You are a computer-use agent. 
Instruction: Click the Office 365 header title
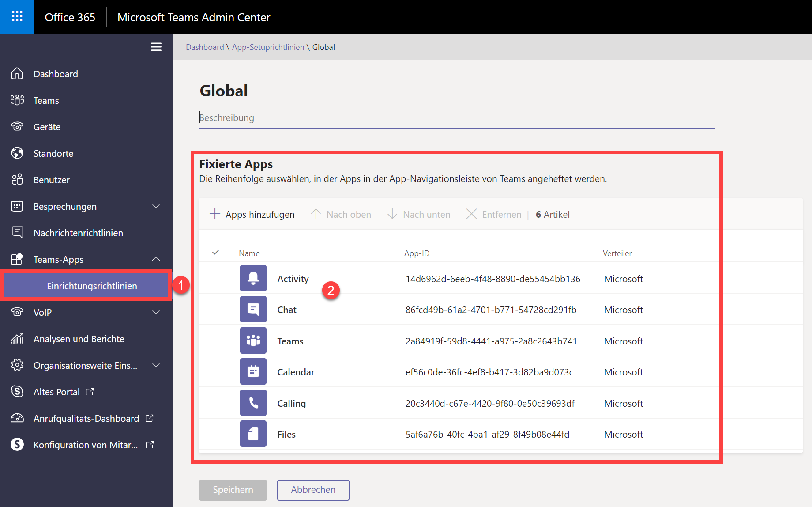click(70, 17)
